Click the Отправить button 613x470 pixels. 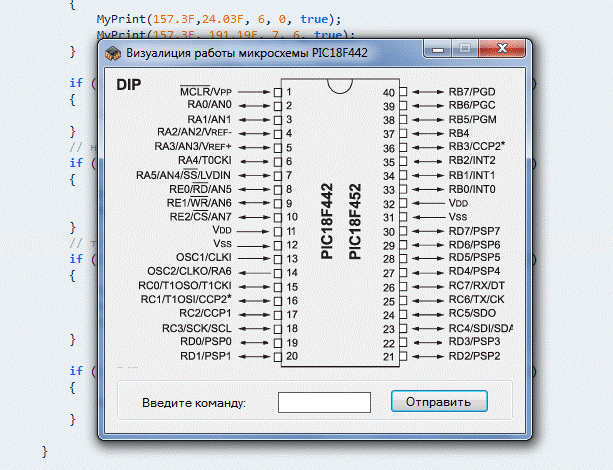(439, 401)
